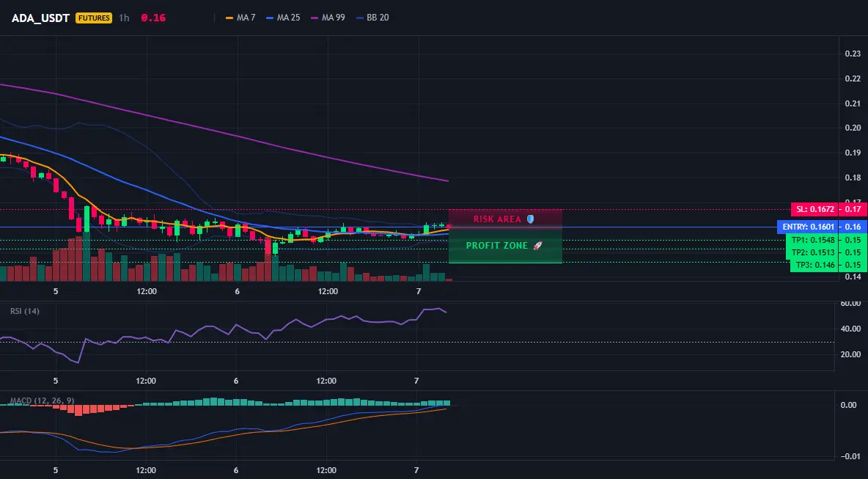Click the 0.22 price axis value
Screen dimensions: 868x479
[x=853, y=78]
